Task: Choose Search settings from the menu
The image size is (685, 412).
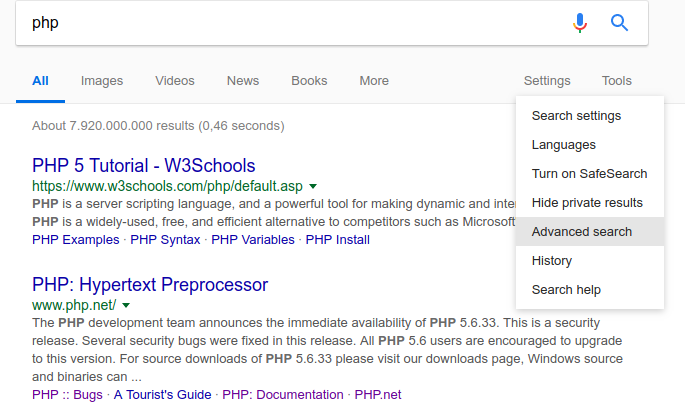Action: pyautogui.click(x=590, y=116)
